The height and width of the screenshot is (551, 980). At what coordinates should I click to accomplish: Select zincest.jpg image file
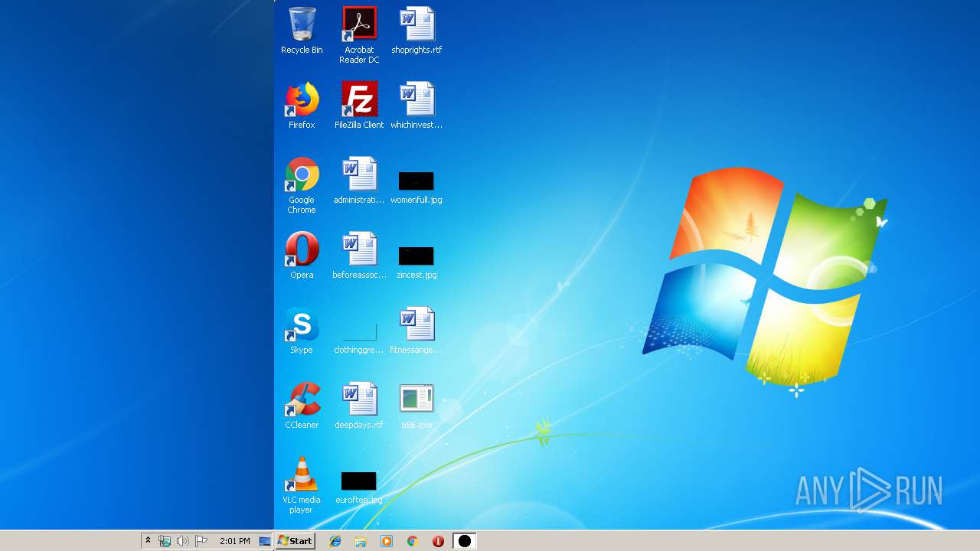tap(416, 262)
